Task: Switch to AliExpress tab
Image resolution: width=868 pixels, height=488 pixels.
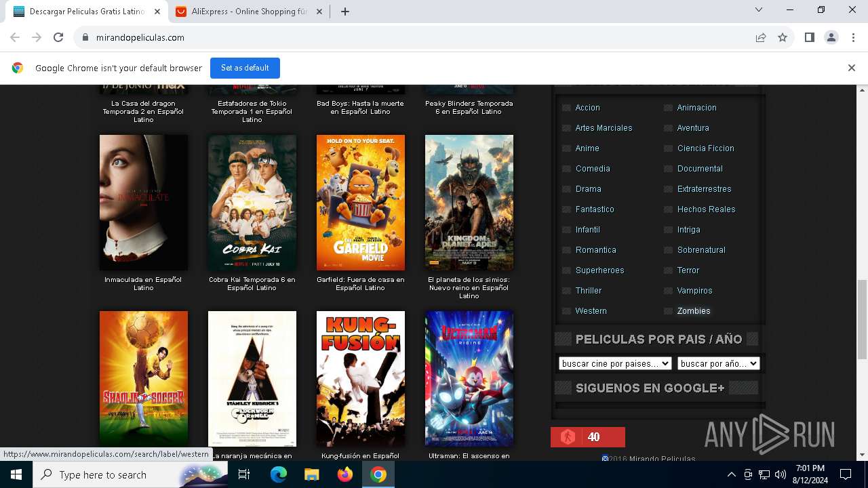Action: pyautogui.click(x=249, y=12)
